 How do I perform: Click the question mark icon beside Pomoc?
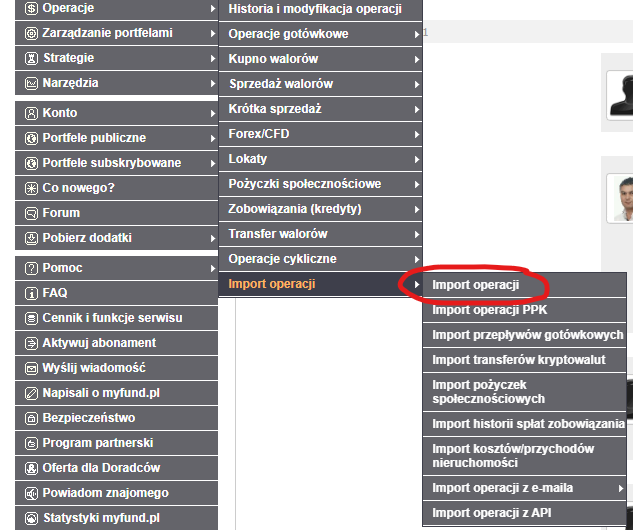(31, 269)
